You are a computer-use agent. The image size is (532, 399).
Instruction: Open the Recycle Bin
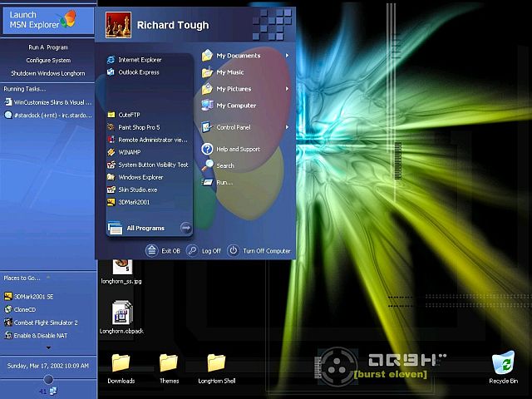pos(503,364)
